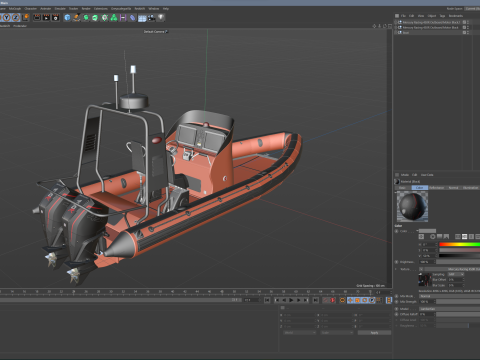Click the green Subdivision Surface generator icon
Viewport: 480px width, 360px height.
coord(86,17)
